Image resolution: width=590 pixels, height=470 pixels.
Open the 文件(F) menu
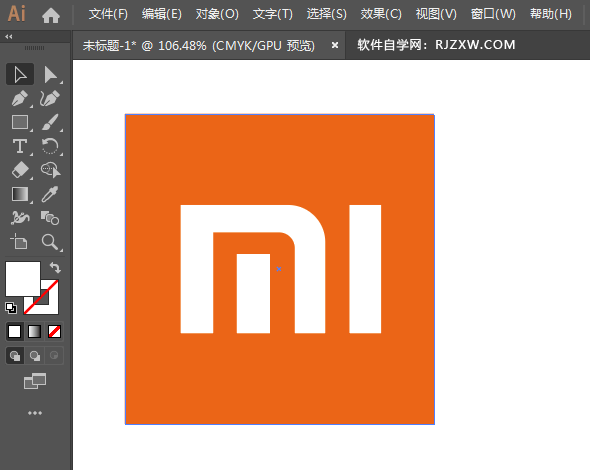108,14
